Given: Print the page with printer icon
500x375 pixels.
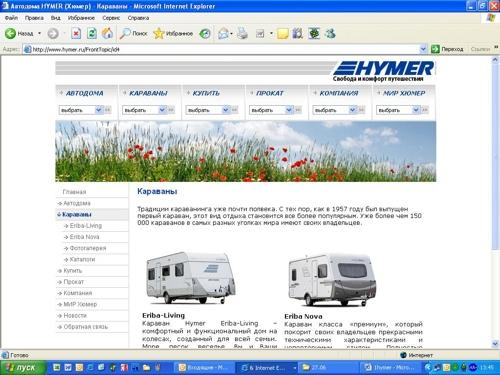Looking at the screenshot, I should click(243, 33).
